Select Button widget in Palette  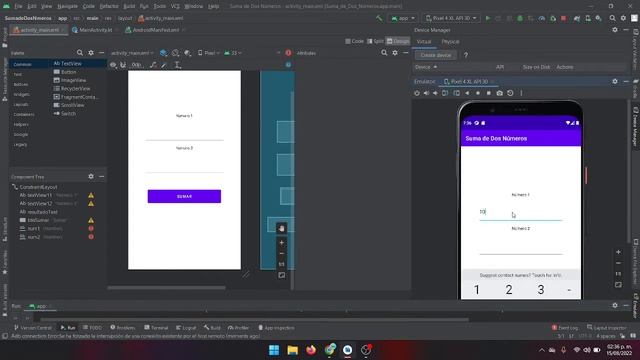click(68, 72)
